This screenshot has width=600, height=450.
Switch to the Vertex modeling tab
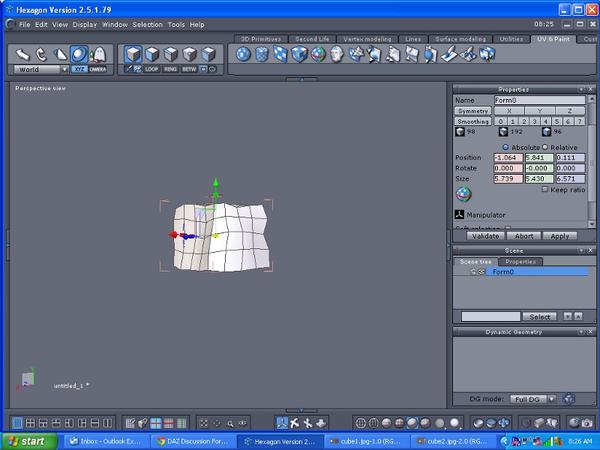(367, 39)
